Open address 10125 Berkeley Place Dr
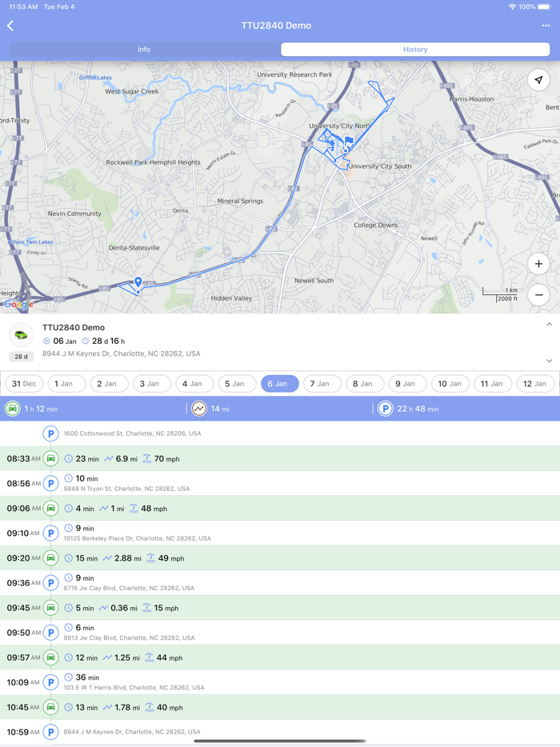Image resolution: width=560 pixels, height=747 pixels. 138,538
